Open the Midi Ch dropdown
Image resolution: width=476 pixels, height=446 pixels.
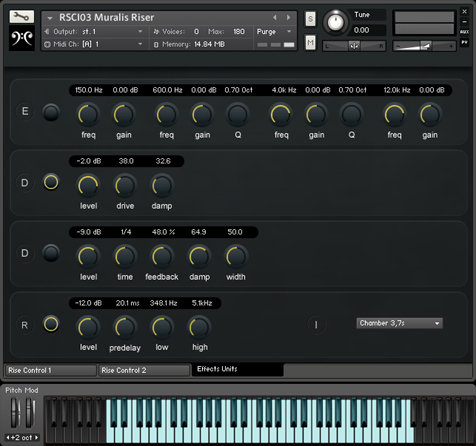(x=93, y=44)
